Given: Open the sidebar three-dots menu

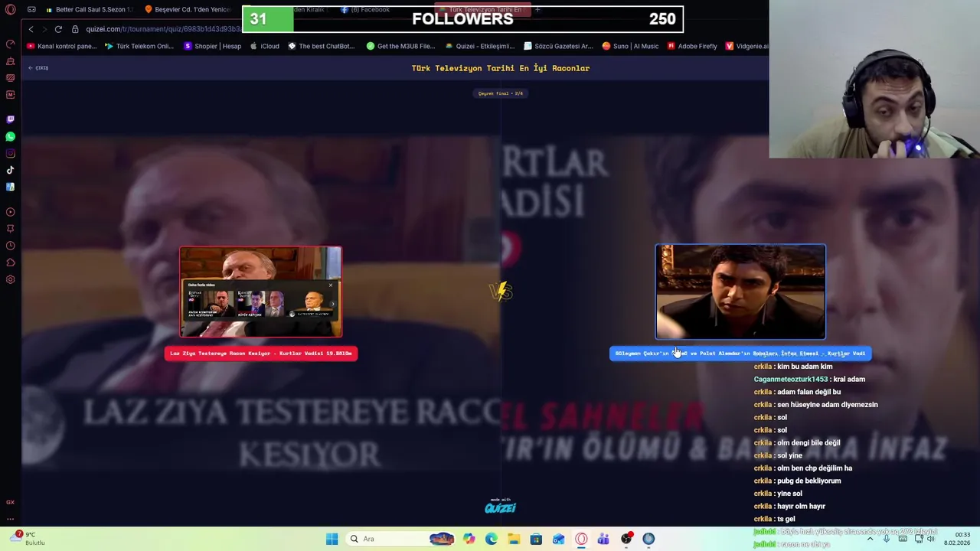Looking at the screenshot, I should [x=10, y=519].
